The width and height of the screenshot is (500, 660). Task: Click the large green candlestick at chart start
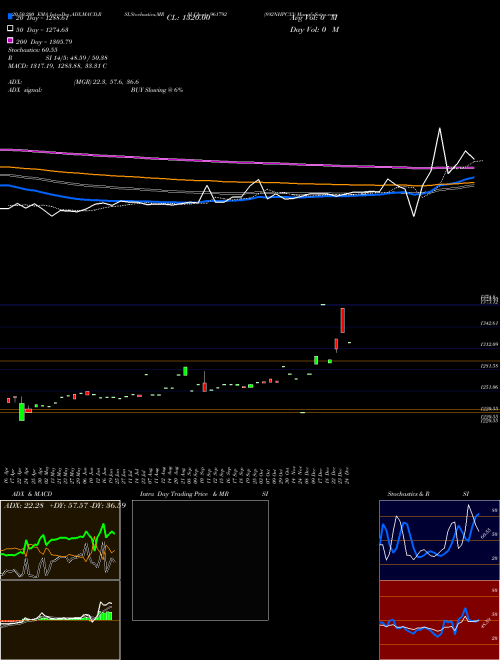tap(22, 412)
